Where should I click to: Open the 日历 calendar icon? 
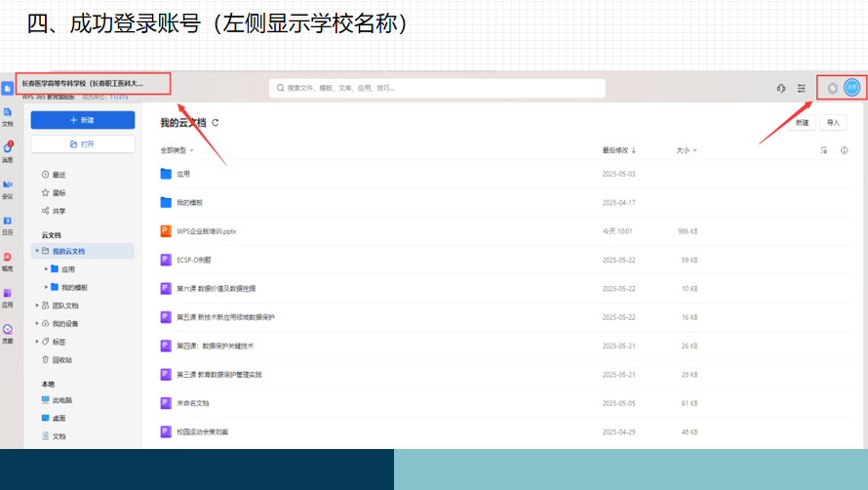[7, 225]
